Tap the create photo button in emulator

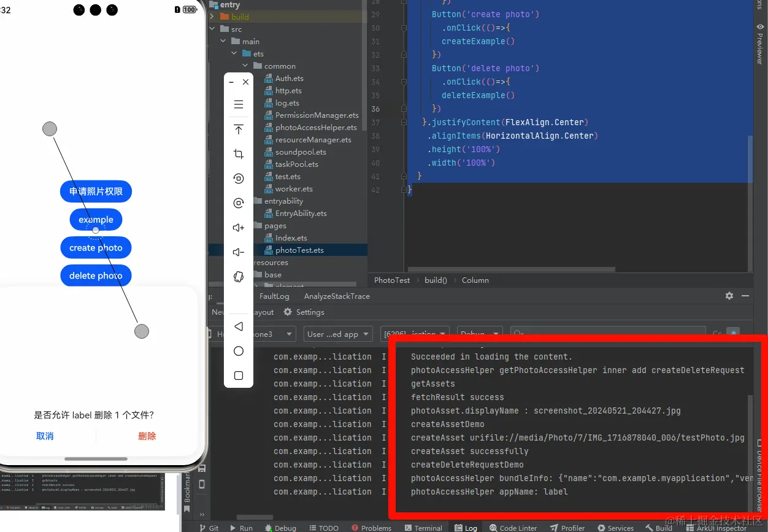pyautogui.click(x=96, y=247)
